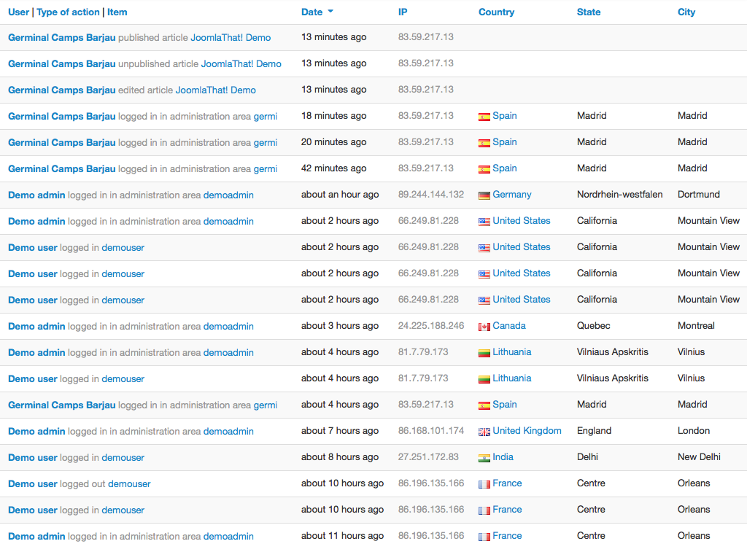Screen dimensions: 747x560
Task: Select the IP address 27.251.172.83
Action: point(428,456)
